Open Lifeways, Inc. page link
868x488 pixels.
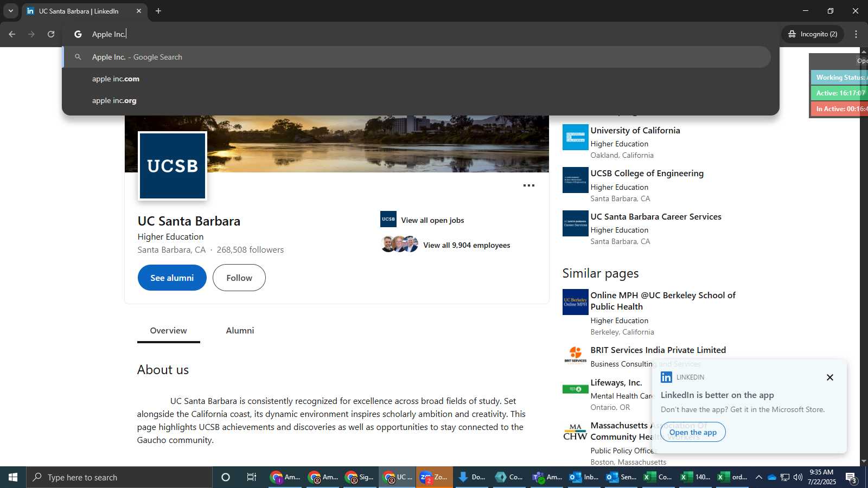(616, 383)
